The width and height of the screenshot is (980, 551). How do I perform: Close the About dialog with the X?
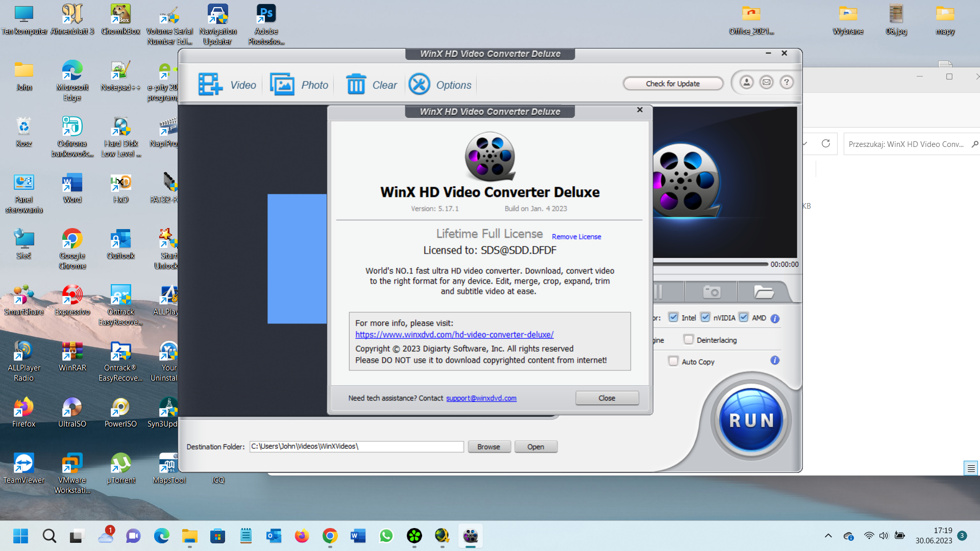tap(640, 110)
